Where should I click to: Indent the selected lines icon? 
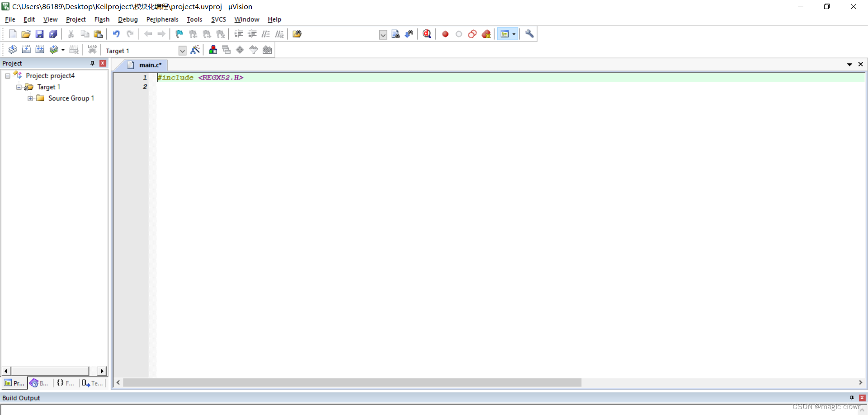239,34
